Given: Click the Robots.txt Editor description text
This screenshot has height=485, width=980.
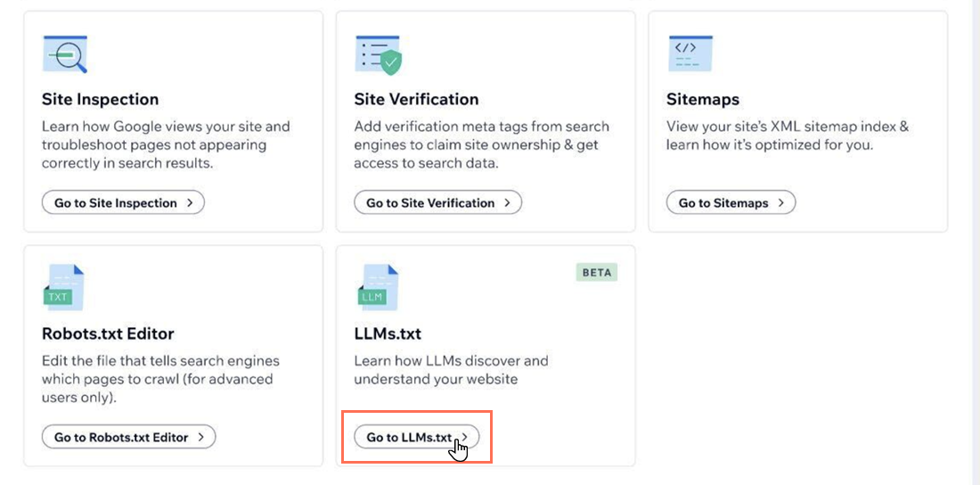Looking at the screenshot, I should 160,379.
